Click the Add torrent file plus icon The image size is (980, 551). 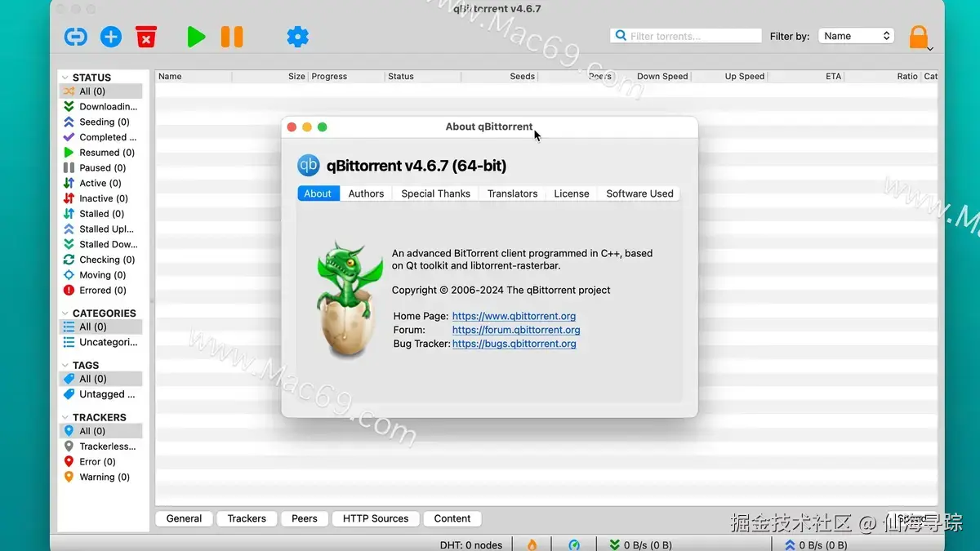pos(110,36)
